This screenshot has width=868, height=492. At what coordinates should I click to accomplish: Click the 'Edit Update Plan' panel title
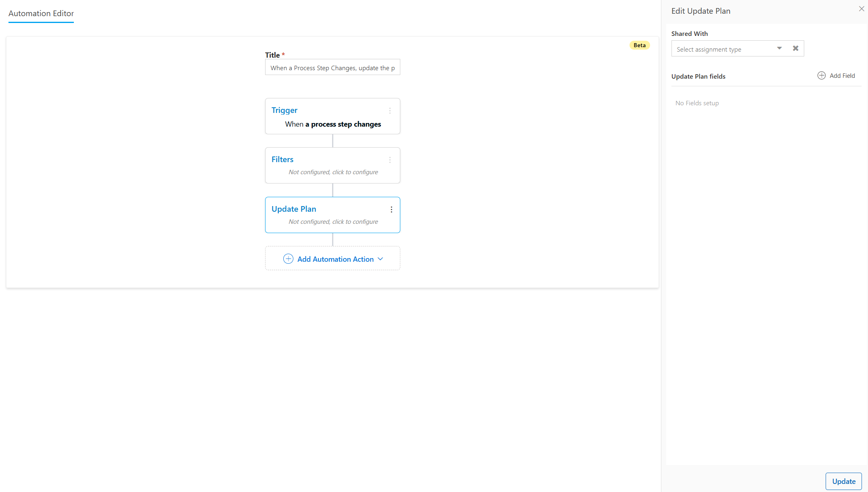[701, 11]
